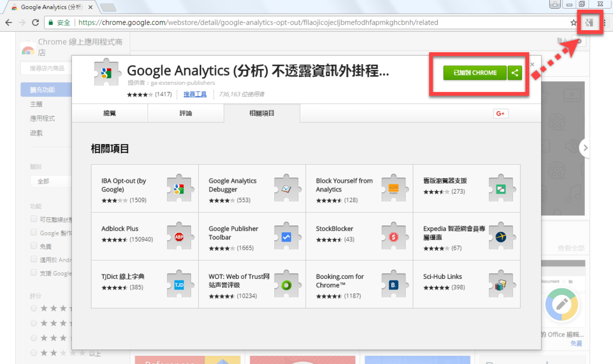The width and height of the screenshot is (613, 364).
Task: Click Chrome 線上應用程式商店 logo header
Action: coord(72,47)
